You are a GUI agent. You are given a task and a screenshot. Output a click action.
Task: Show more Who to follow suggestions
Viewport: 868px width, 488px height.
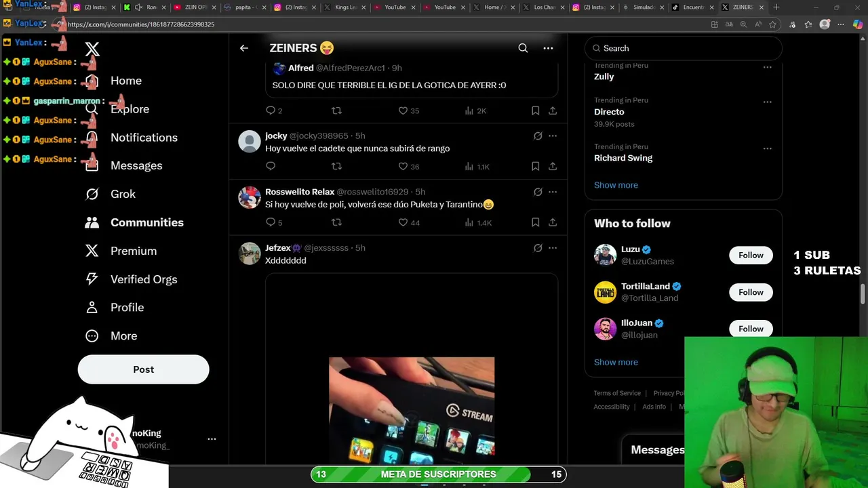coord(616,362)
